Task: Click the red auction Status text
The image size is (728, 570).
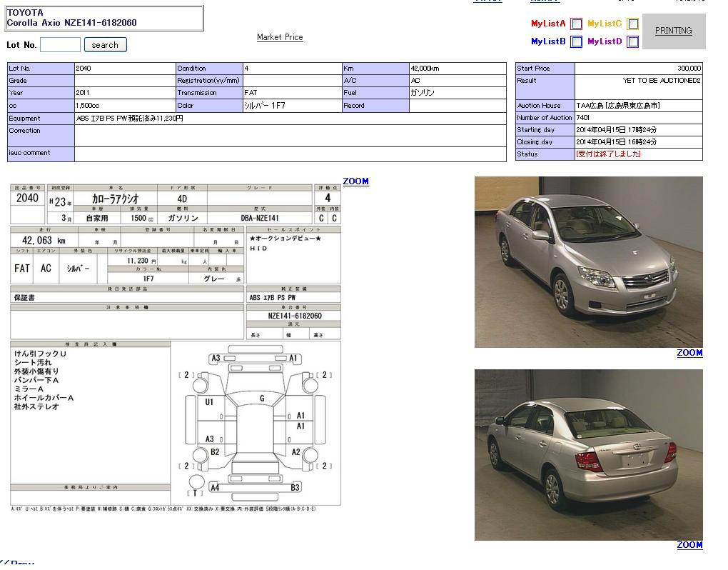Action: pyautogui.click(x=608, y=154)
